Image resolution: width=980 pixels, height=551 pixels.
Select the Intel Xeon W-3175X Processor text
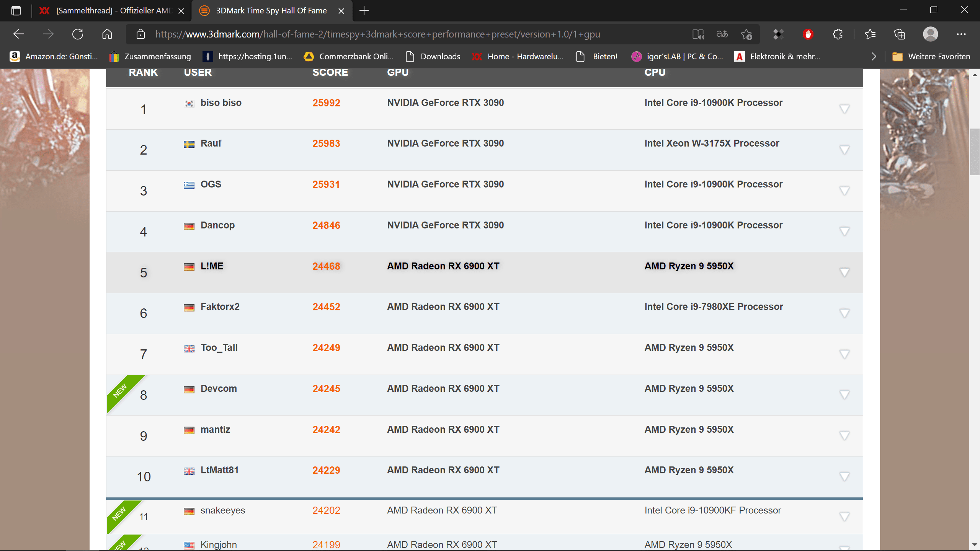coord(712,143)
